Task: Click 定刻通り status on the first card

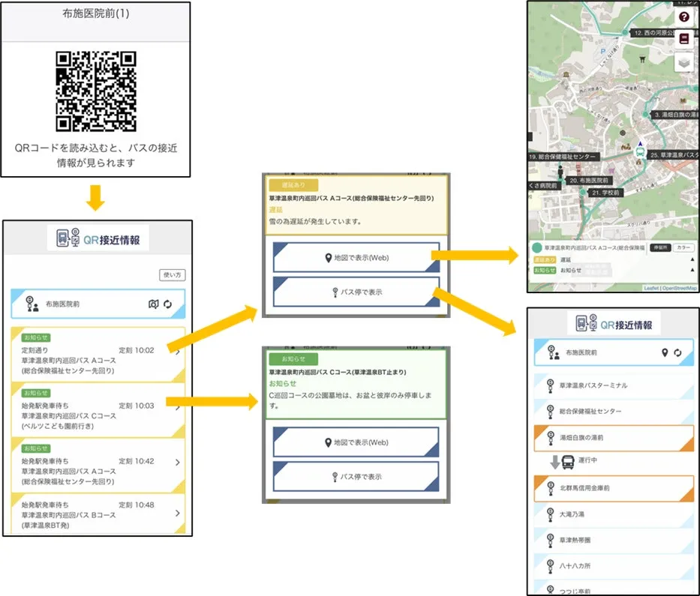Action: [35, 350]
